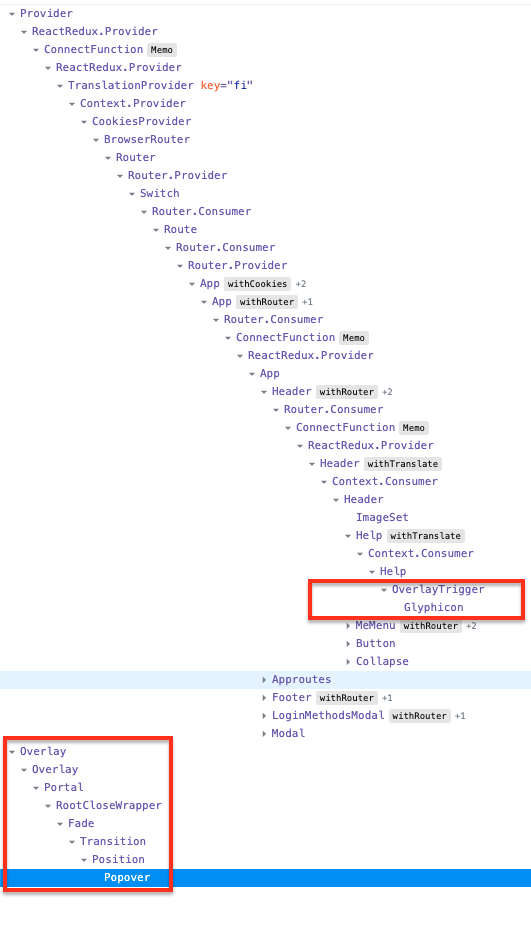The image size is (531, 927).
Task: Select the Portal component in Overlay
Action: click(64, 787)
